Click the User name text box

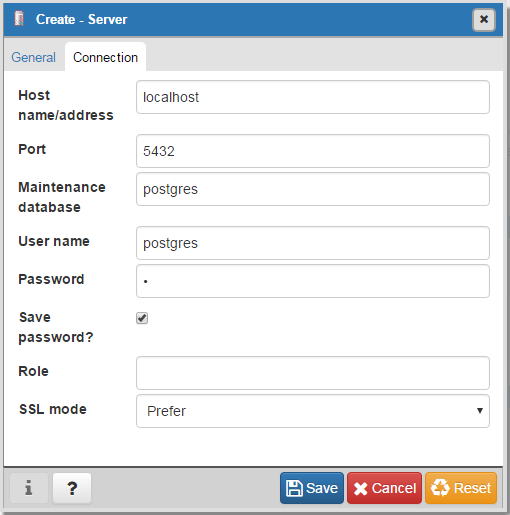pos(313,243)
